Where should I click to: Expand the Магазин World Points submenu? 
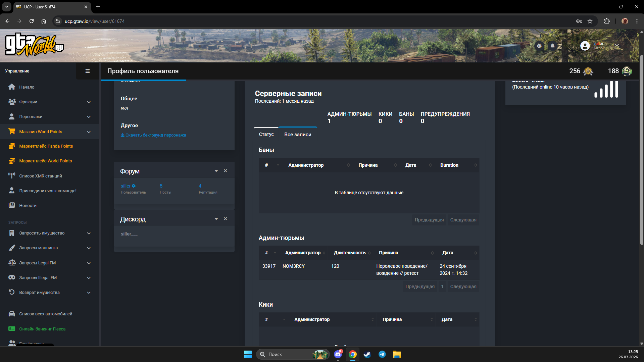click(x=89, y=132)
